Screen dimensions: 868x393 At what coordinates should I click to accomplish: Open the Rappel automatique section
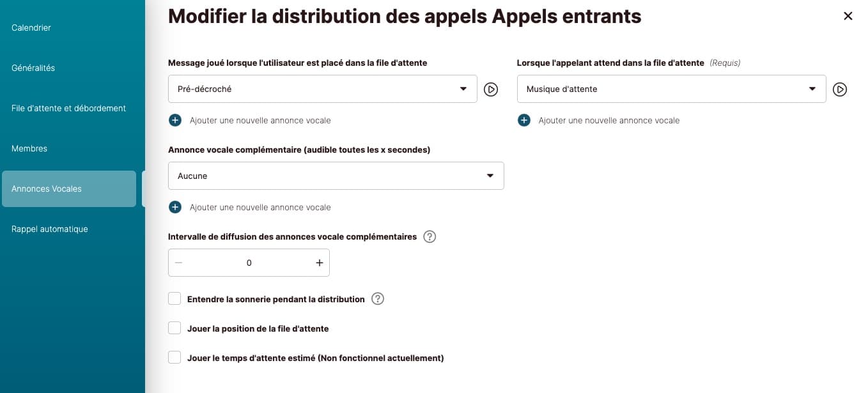(49, 229)
